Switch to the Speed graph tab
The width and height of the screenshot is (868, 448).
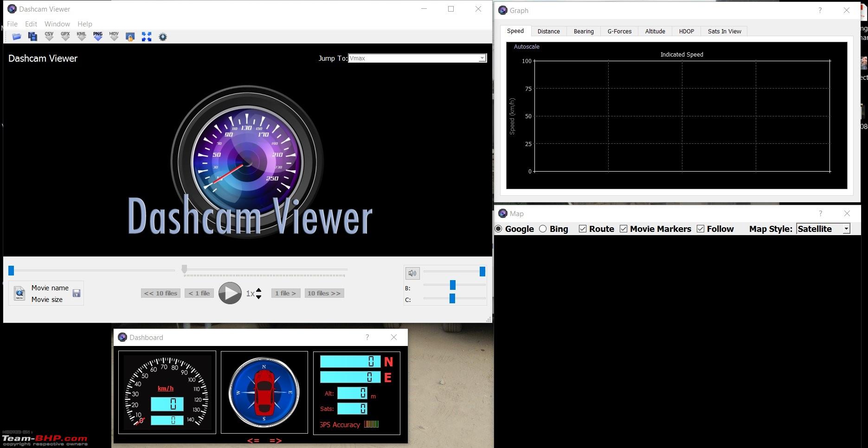[515, 31]
